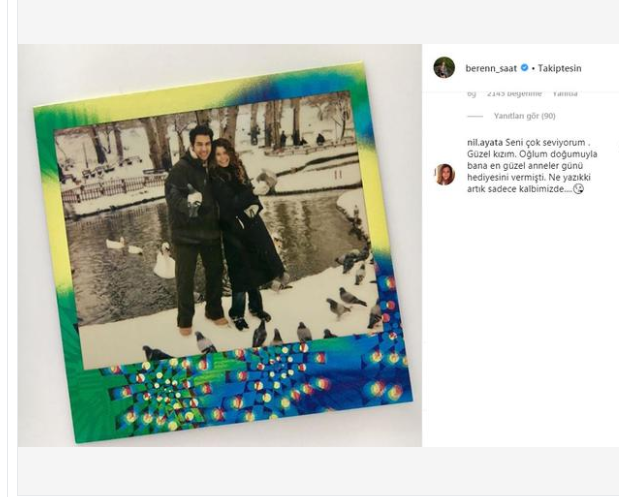
Task: View the 2143 beğenme likes list
Action: (x=514, y=94)
